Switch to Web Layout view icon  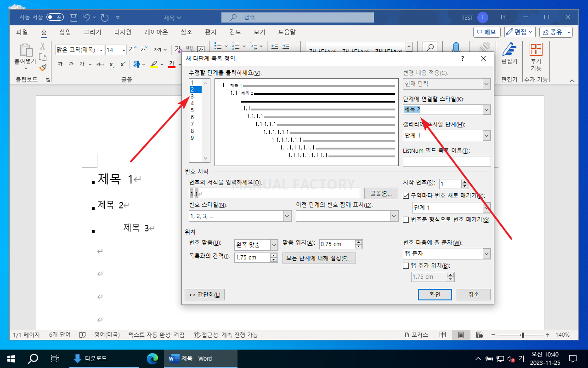tap(479, 335)
